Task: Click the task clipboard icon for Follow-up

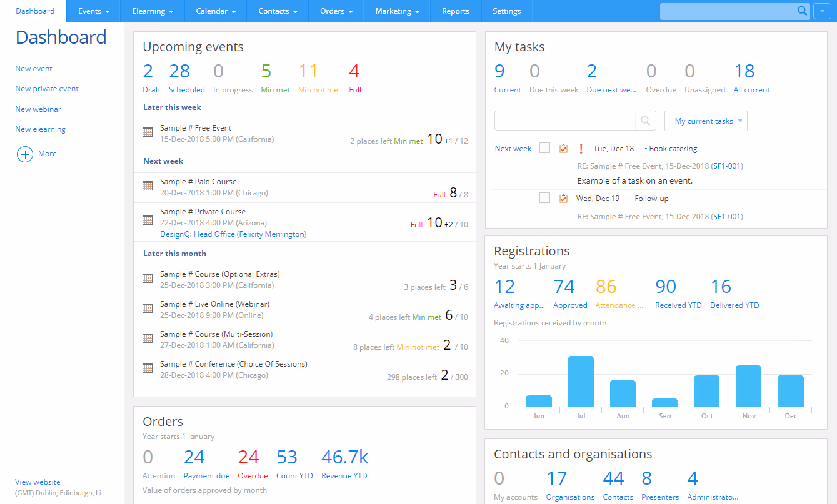Action: (x=563, y=199)
